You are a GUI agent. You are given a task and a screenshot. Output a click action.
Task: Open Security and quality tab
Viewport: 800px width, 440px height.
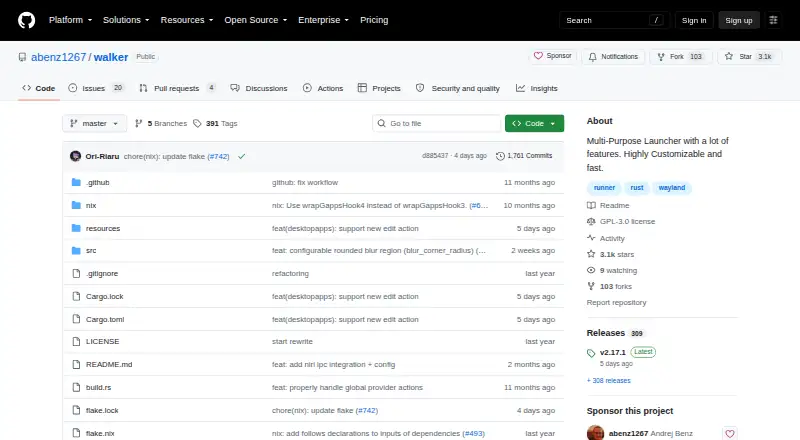click(x=458, y=88)
